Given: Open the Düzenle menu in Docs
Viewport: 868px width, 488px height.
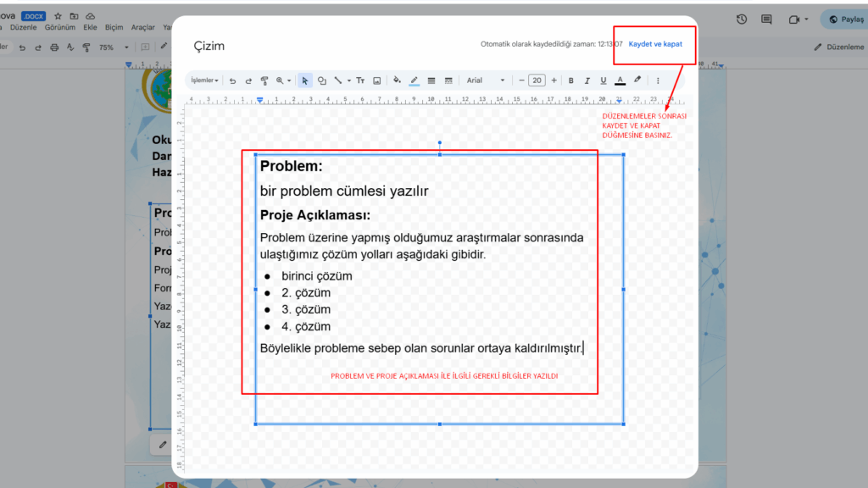Looking at the screenshot, I should click(x=23, y=27).
